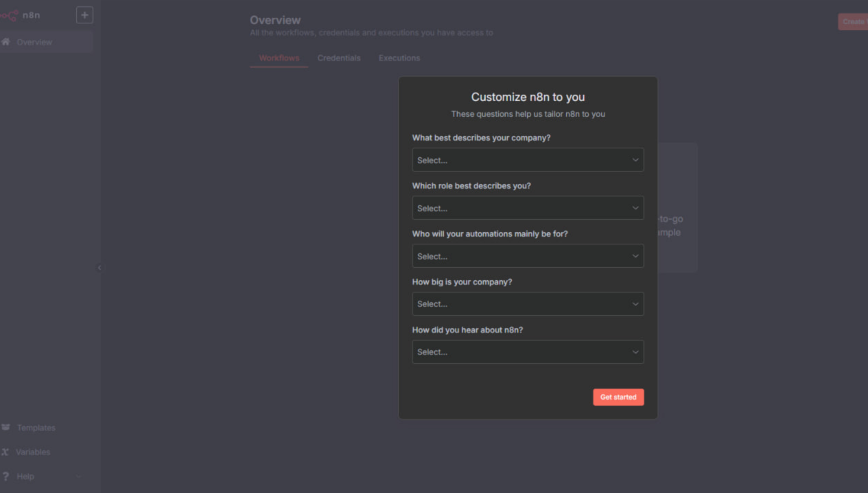Switch to the Workflows tab

pos(279,58)
